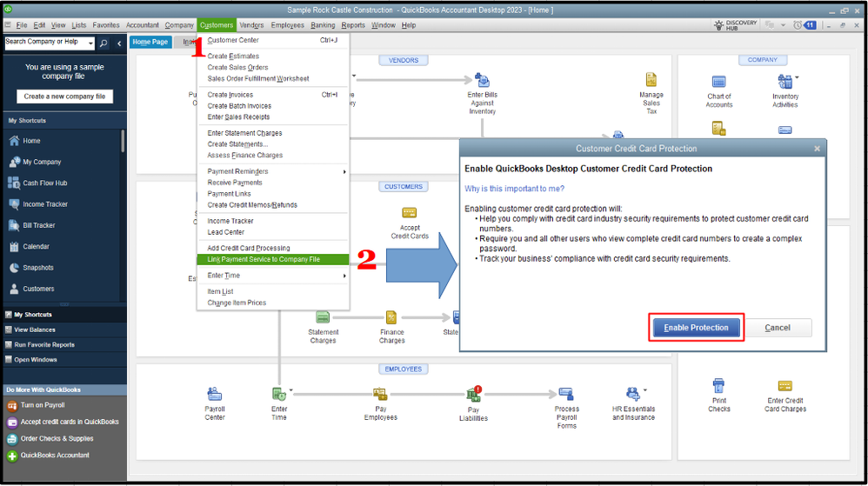Open the Pay Liabilities icon
Viewport: 868px width, 486px height.
[x=474, y=394]
